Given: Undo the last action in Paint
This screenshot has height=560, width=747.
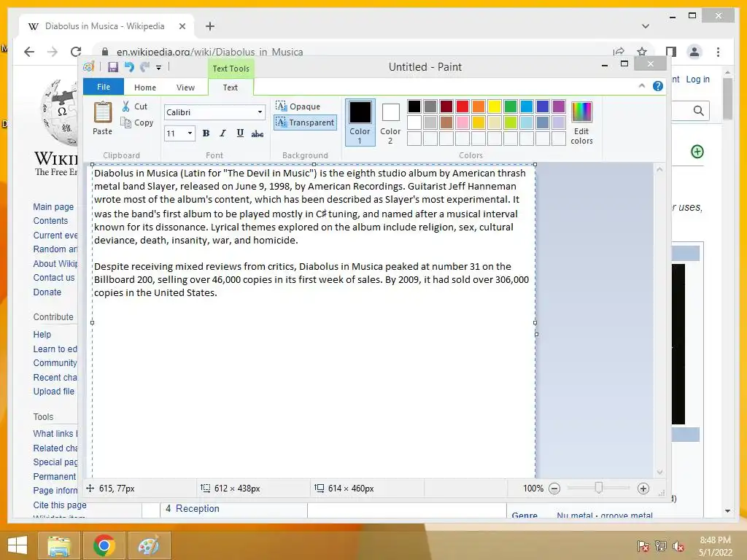Looking at the screenshot, I should [x=129, y=67].
